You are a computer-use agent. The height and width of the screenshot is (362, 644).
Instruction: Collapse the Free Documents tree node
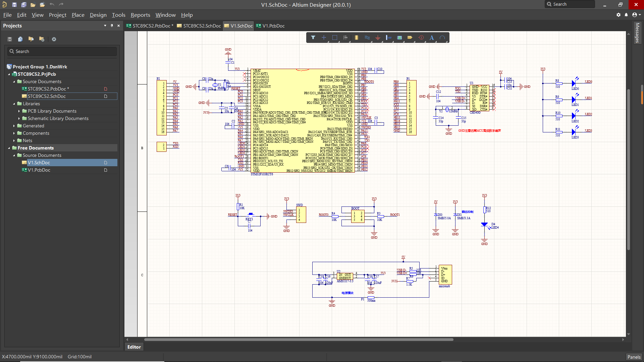9,148
